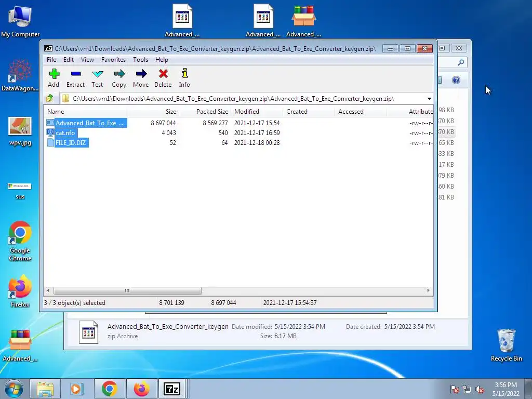Open Firefox from the taskbar
This screenshot has height=399, width=532.
click(x=141, y=389)
